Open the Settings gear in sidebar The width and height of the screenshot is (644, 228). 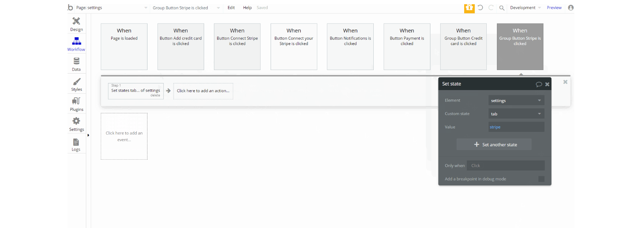(76, 121)
